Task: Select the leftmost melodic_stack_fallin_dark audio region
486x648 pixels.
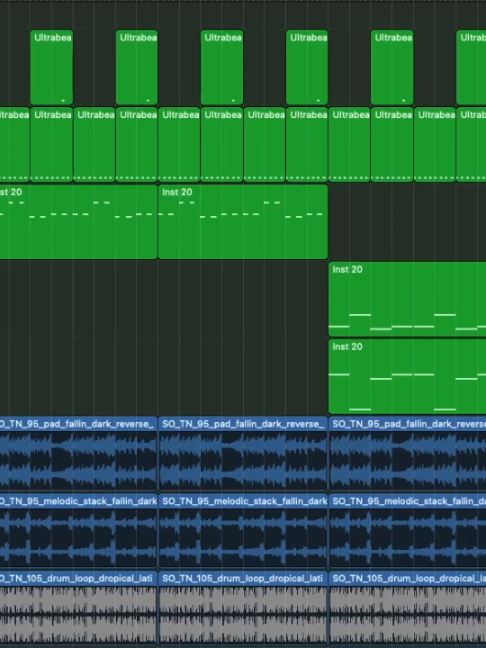Action: coord(79,530)
